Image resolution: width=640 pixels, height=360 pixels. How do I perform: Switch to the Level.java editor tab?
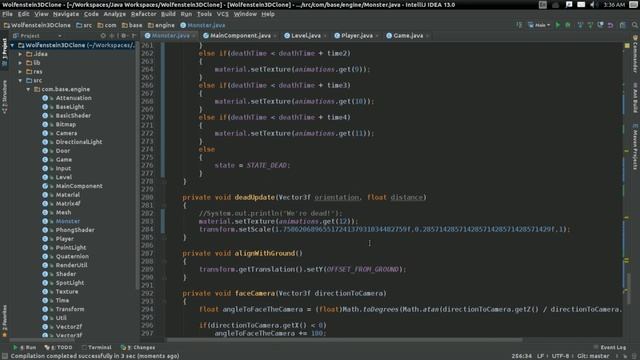(x=305, y=36)
